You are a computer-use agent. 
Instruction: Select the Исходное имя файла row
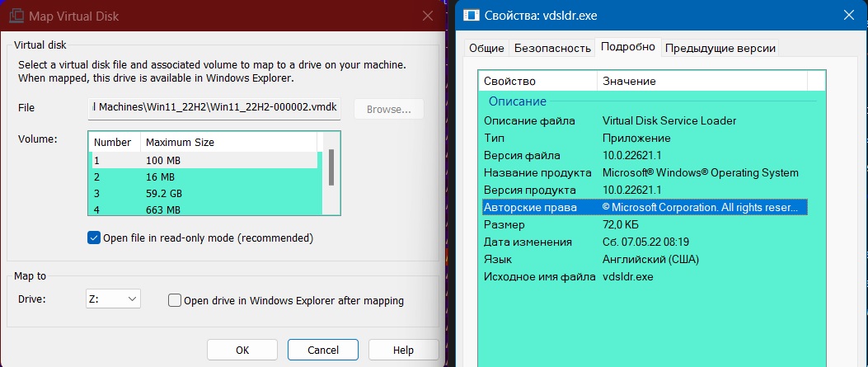pyautogui.click(x=645, y=277)
